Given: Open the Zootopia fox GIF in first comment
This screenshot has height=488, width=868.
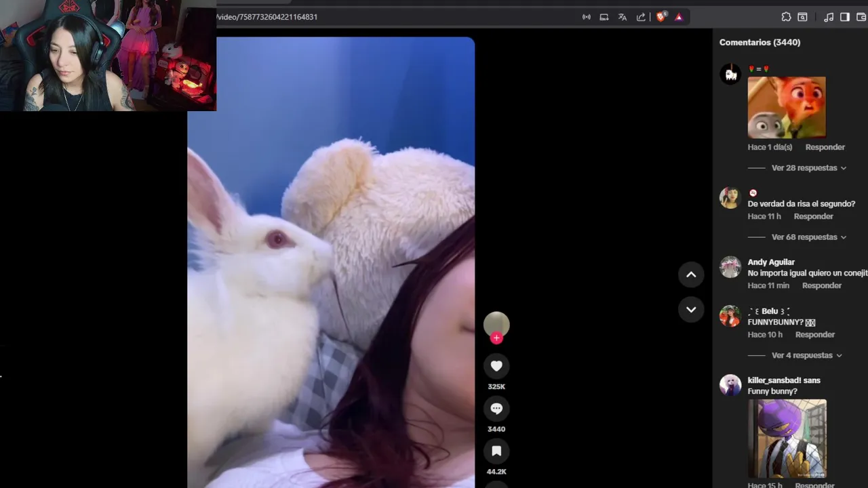Looking at the screenshot, I should tap(787, 107).
